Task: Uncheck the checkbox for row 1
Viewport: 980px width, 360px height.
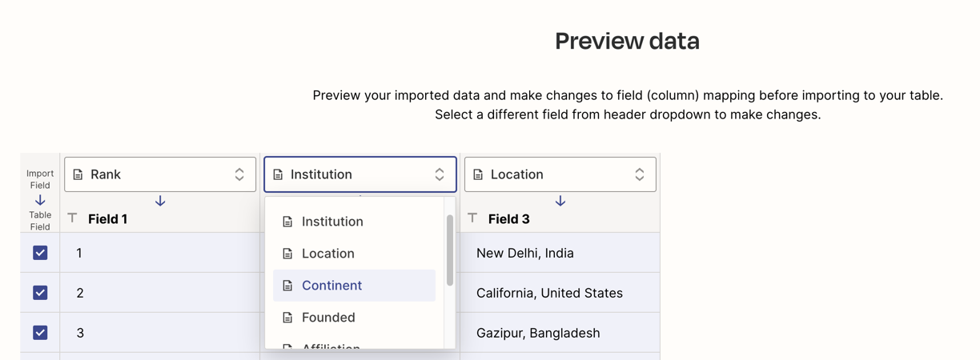Action: coord(40,253)
